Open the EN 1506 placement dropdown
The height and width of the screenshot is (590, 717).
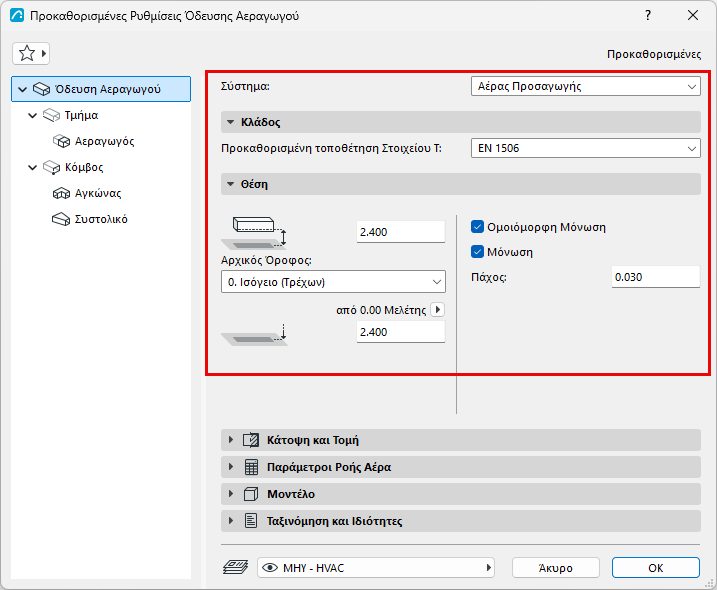coord(586,148)
